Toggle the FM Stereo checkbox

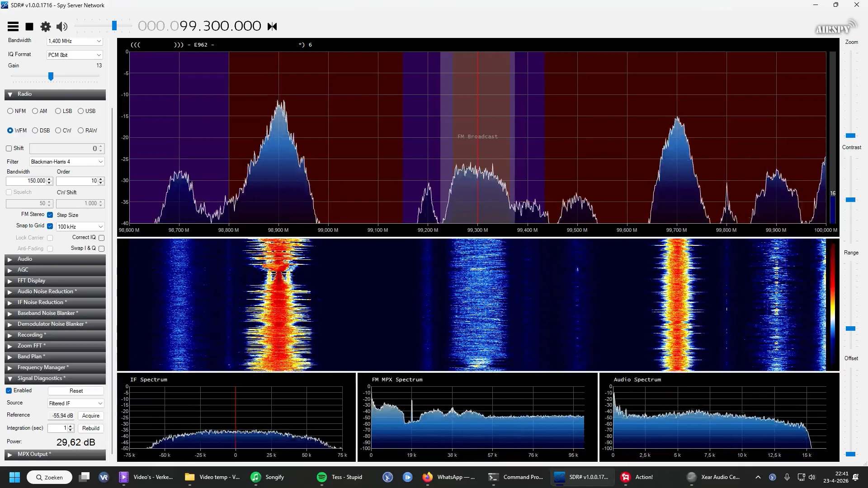[x=50, y=215]
